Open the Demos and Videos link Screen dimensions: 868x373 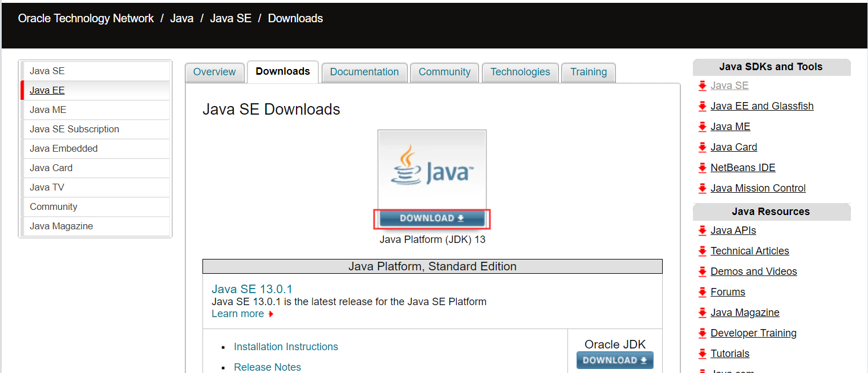[754, 271]
